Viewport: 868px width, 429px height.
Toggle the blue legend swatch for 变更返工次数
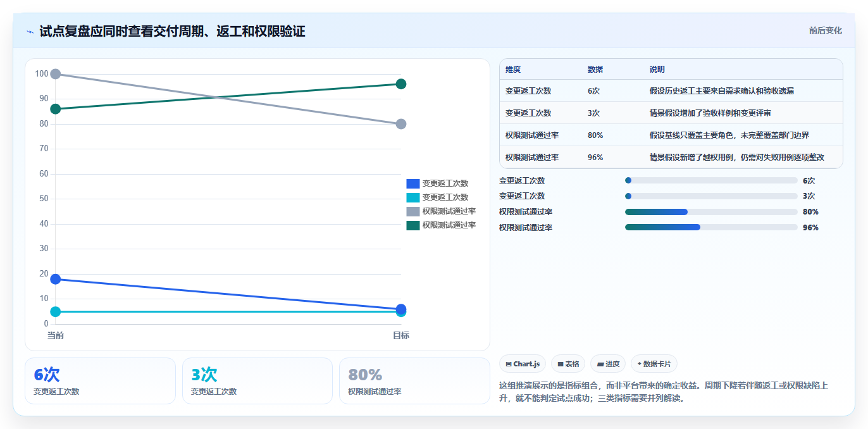pos(412,183)
